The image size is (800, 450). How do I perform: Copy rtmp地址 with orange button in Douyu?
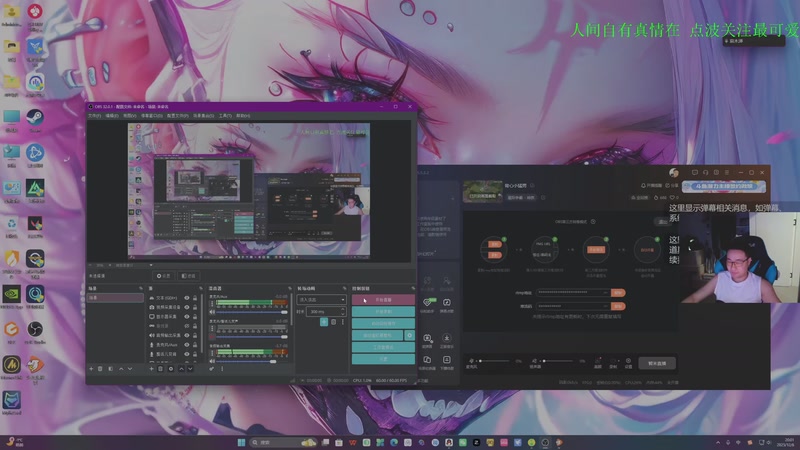click(x=618, y=292)
